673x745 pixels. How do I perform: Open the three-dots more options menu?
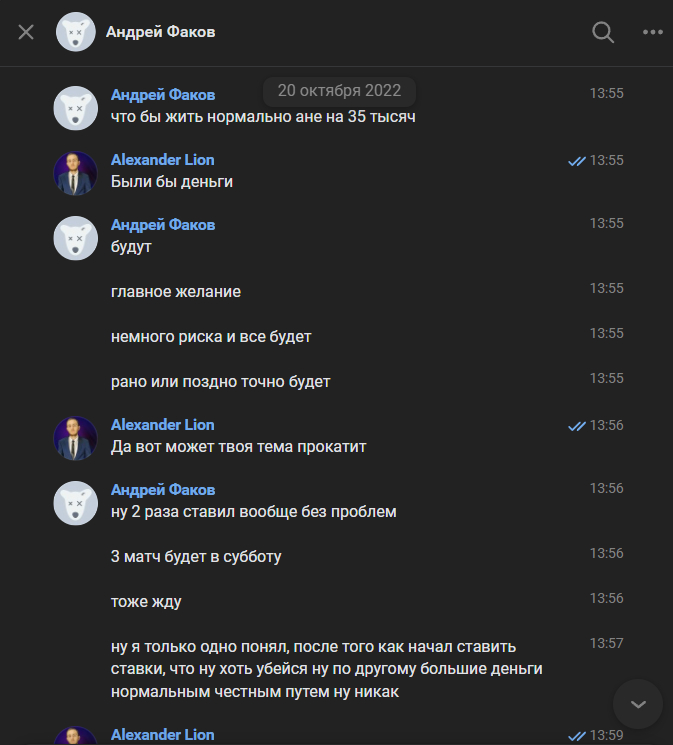click(x=652, y=32)
